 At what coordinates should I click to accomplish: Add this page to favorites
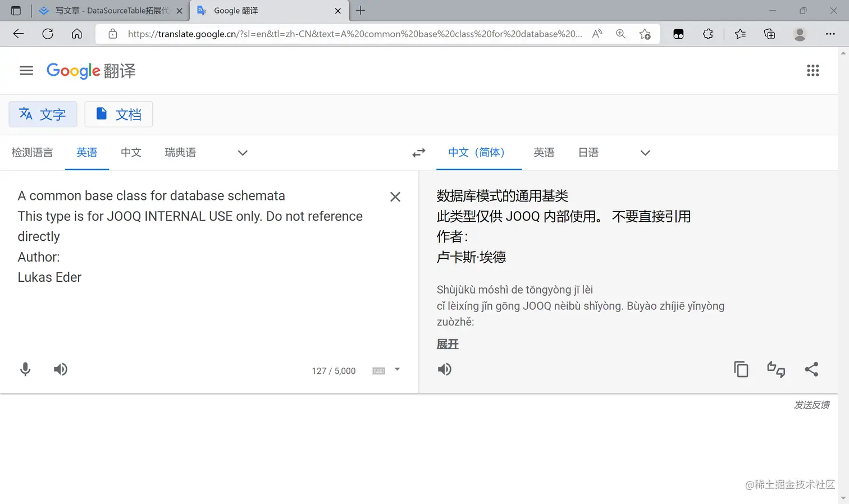(645, 34)
